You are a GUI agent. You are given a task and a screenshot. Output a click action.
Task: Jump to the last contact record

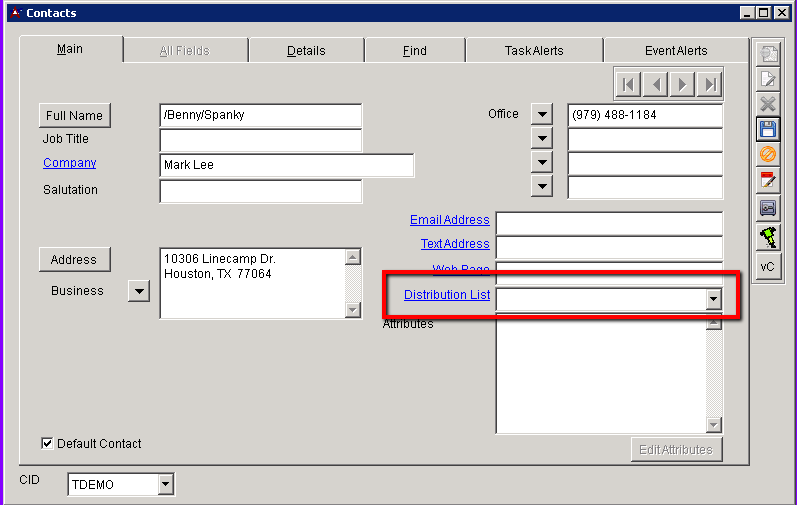710,84
